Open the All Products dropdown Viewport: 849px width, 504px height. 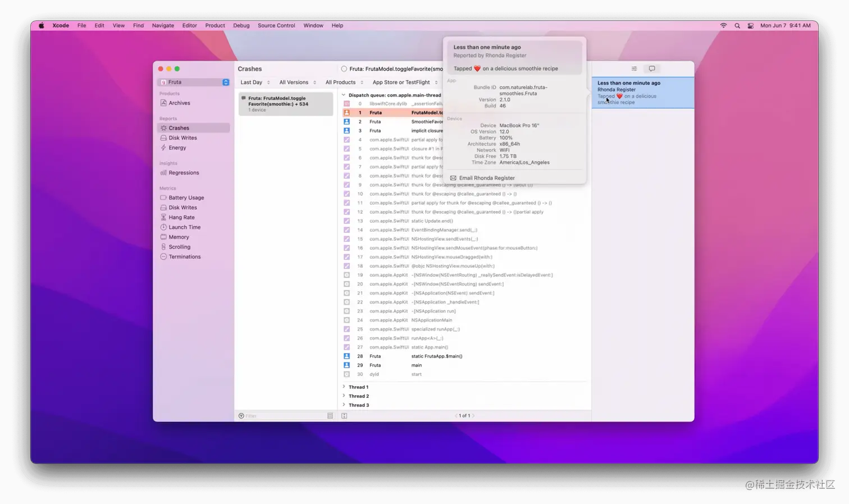[x=344, y=83]
